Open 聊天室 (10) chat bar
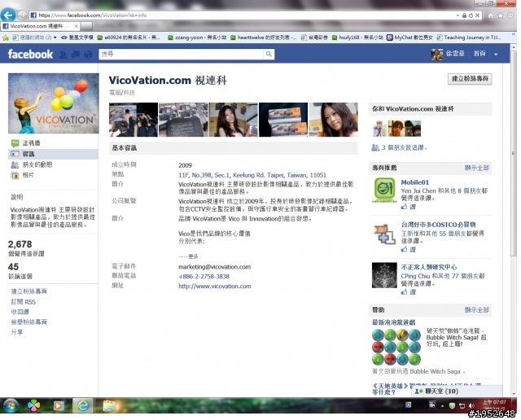The height and width of the screenshot is (420, 521). coord(457,391)
